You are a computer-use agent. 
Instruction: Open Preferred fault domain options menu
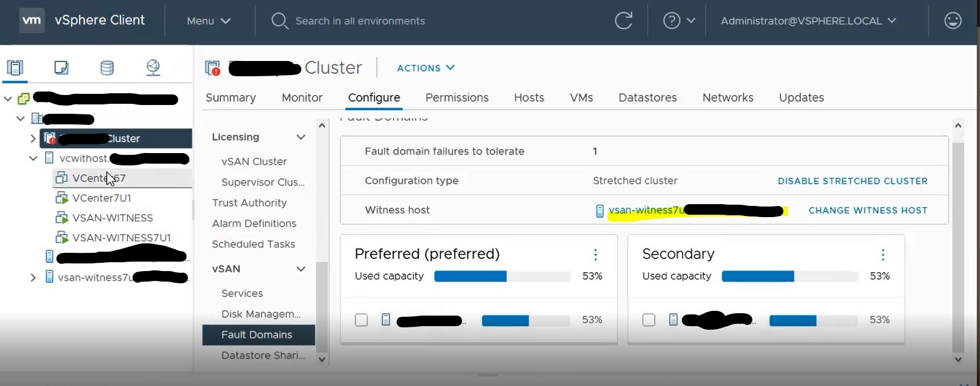click(595, 254)
